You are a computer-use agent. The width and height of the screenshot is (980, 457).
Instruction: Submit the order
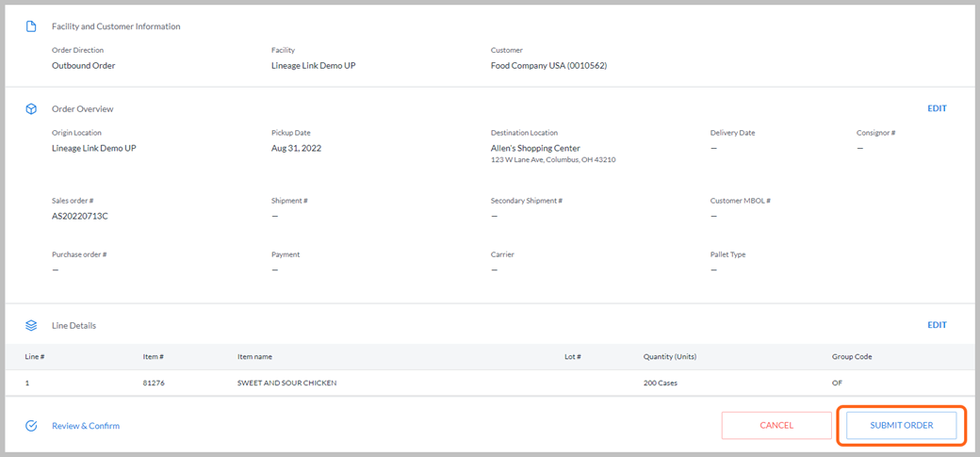pyautogui.click(x=901, y=425)
